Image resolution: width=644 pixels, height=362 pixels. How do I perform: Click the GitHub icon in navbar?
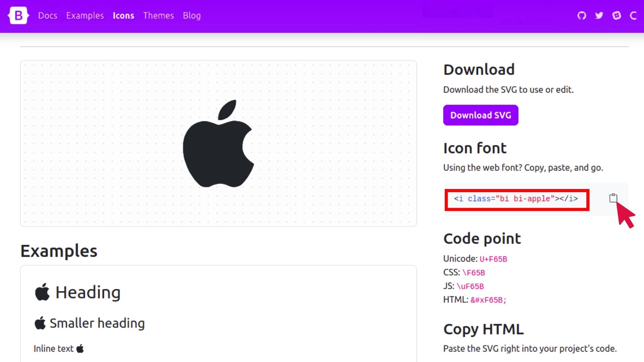[x=582, y=15]
